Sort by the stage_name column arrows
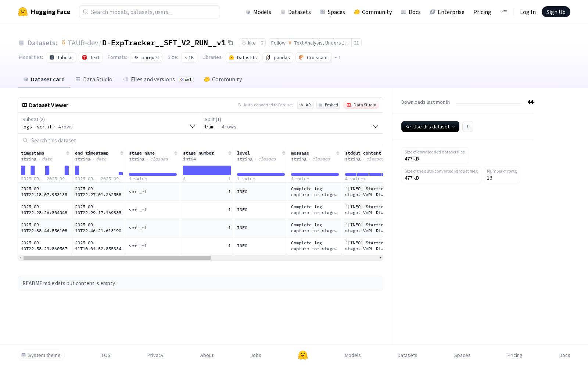Viewport: 588px width, 368px height. (176, 153)
